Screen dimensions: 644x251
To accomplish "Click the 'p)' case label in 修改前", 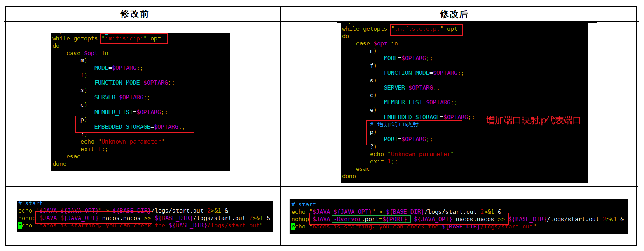I will 84,119.
